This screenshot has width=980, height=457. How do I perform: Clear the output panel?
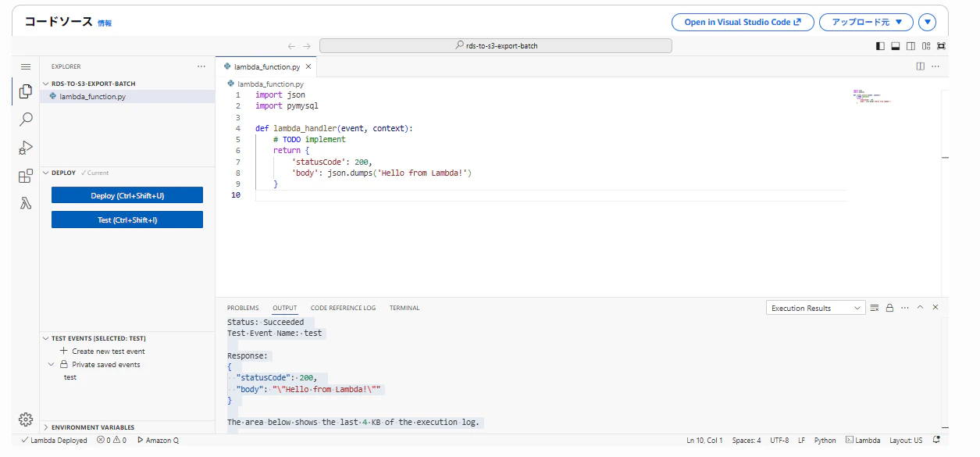(x=875, y=308)
